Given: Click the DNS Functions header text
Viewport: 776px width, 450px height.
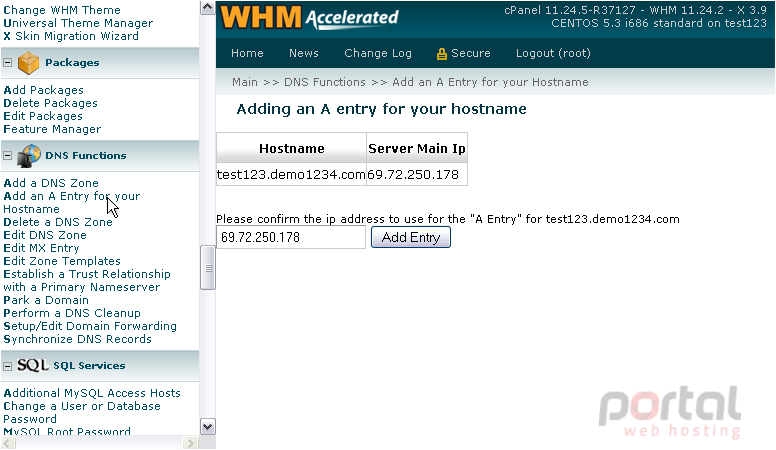Looking at the screenshot, I should (86, 155).
